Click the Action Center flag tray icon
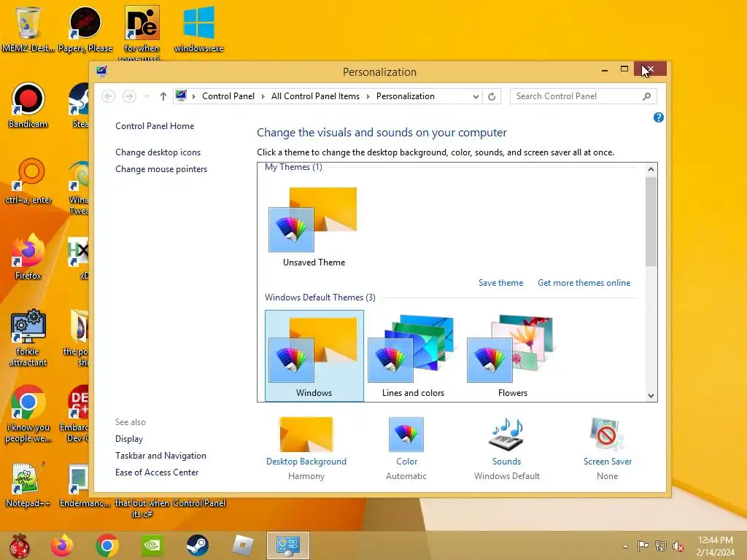 click(643, 545)
